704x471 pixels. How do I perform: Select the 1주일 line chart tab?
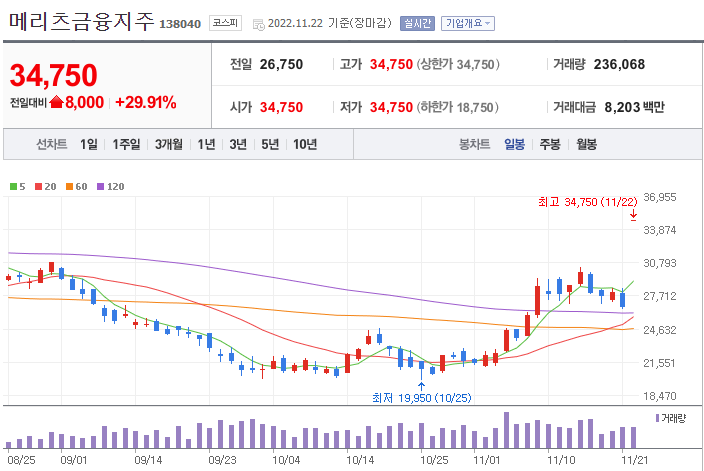pyautogui.click(x=126, y=144)
